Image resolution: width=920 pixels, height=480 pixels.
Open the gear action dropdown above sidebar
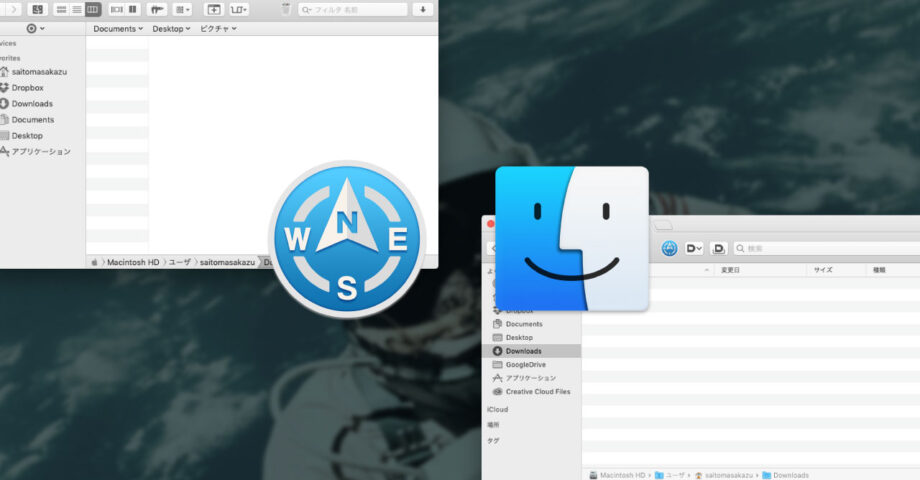[x=35, y=29]
